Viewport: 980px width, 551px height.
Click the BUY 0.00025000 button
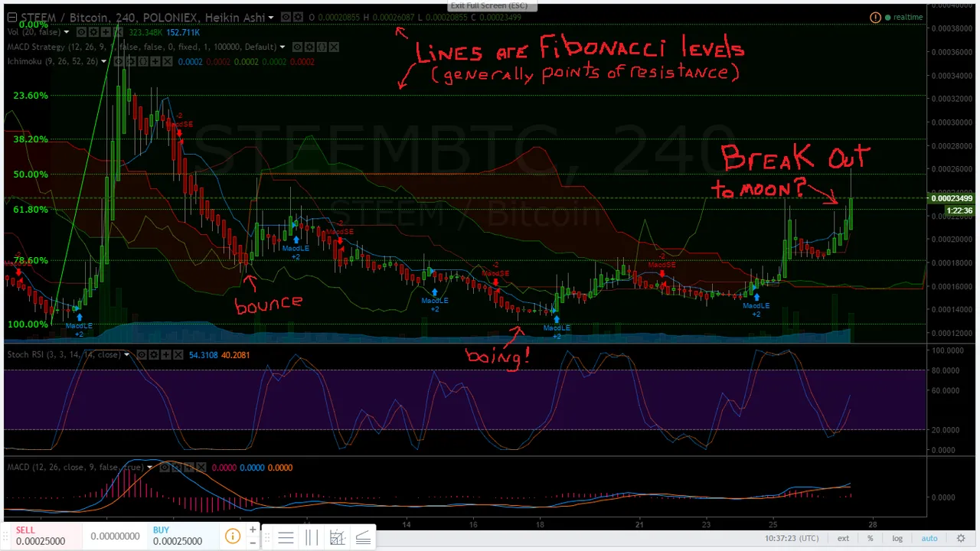pyautogui.click(x=178, y=536)
